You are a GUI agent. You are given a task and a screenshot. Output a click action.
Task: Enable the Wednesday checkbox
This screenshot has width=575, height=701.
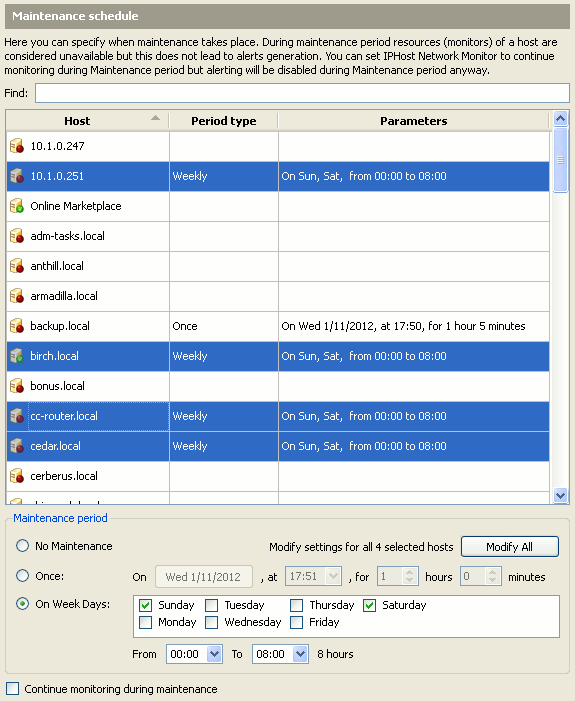(211, 622)
